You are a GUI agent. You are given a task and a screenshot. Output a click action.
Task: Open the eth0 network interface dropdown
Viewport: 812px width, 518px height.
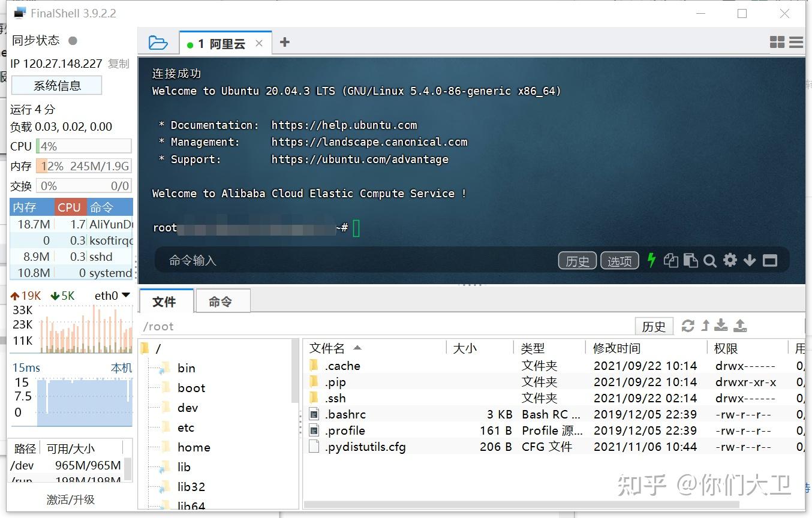(x=113, y=296)
